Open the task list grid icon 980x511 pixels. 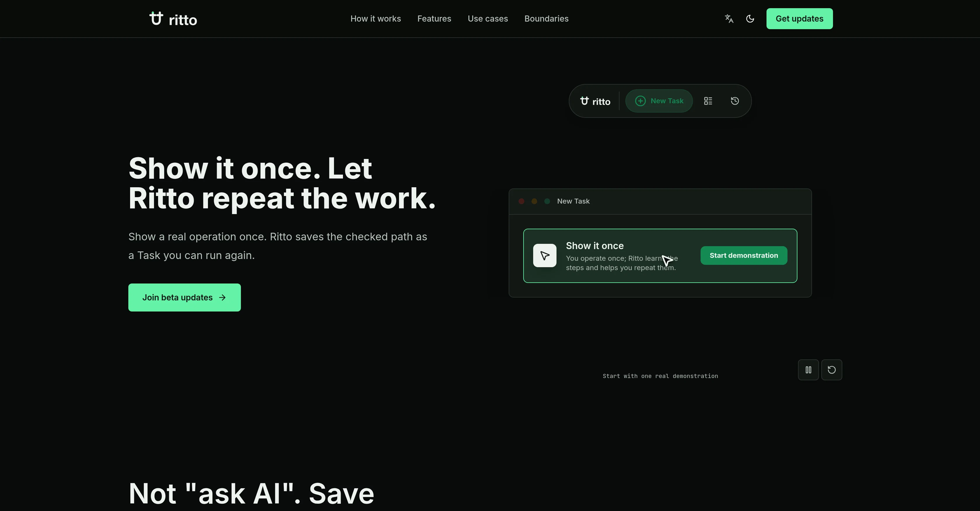pyautogui.click(x=708, y=101)
